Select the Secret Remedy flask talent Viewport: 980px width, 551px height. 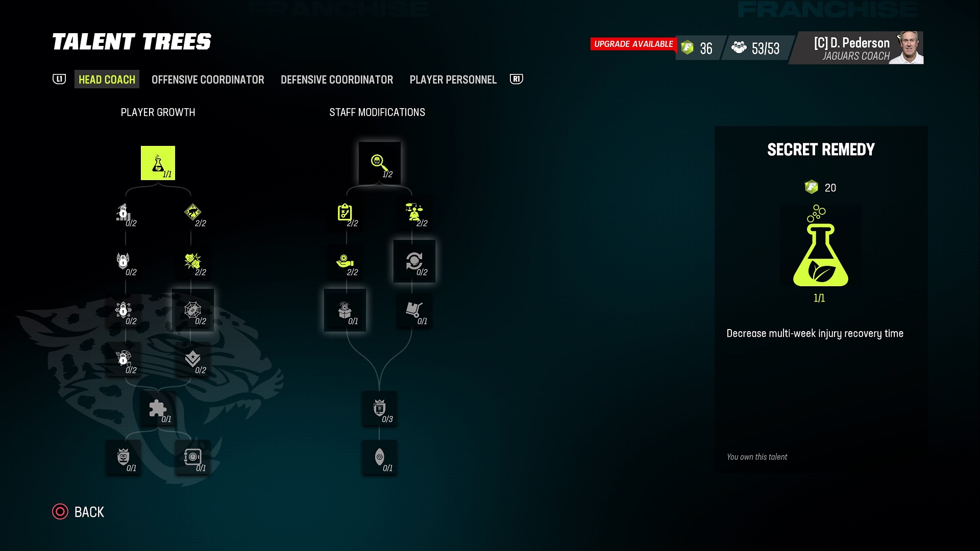[158, 163]
